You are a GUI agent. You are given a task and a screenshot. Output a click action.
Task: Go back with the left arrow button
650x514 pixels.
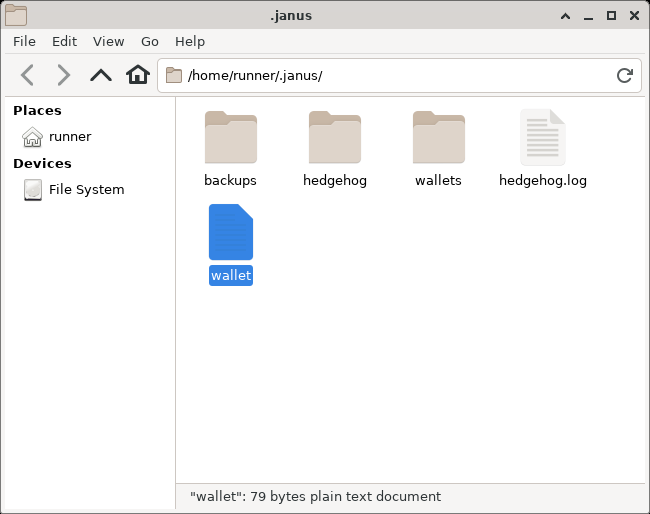[x=27, y=75]
